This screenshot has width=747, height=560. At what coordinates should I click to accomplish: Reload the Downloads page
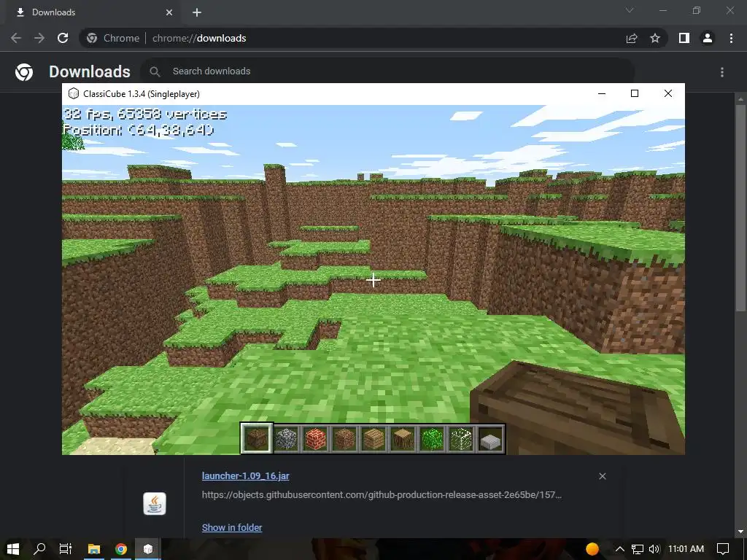[x=63, y=38]
